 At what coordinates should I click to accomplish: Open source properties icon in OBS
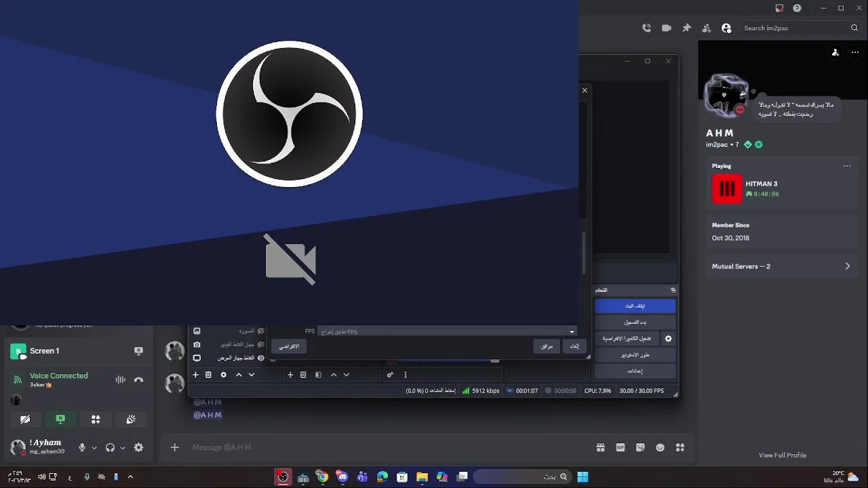[x=318, y=375]
